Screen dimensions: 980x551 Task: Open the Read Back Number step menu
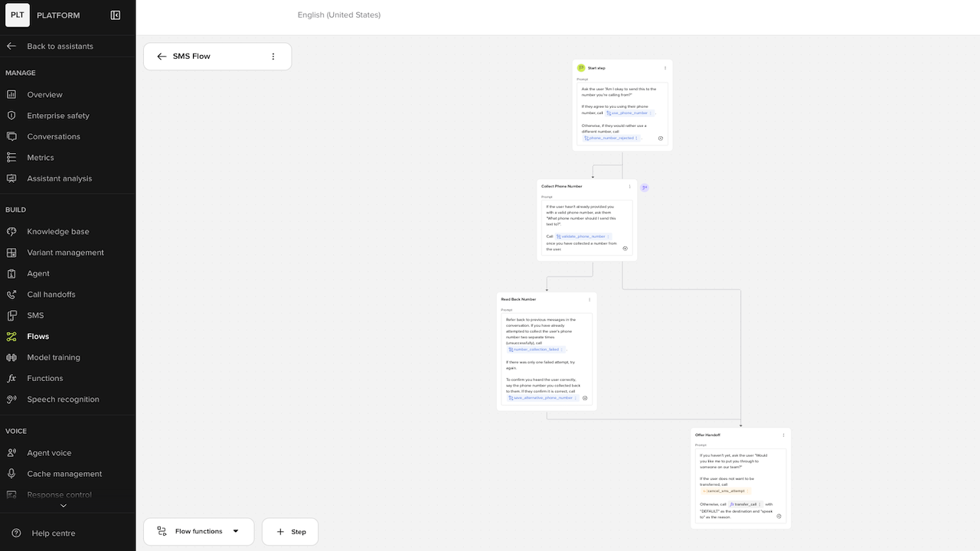point(590,299)
